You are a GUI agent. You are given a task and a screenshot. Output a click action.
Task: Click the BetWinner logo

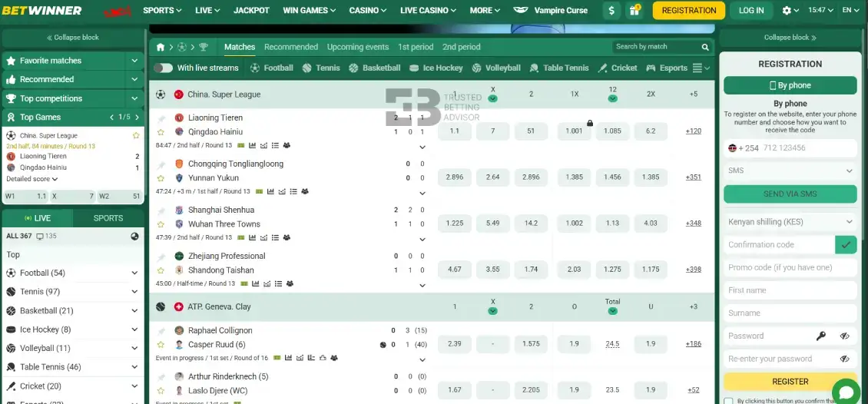[41, 11]
